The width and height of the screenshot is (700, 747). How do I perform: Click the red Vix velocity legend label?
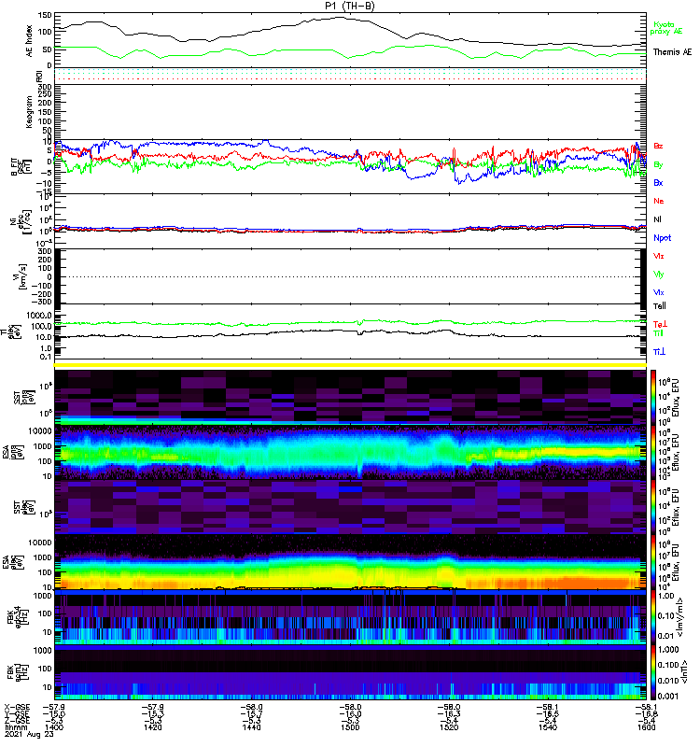click(659, 256)
